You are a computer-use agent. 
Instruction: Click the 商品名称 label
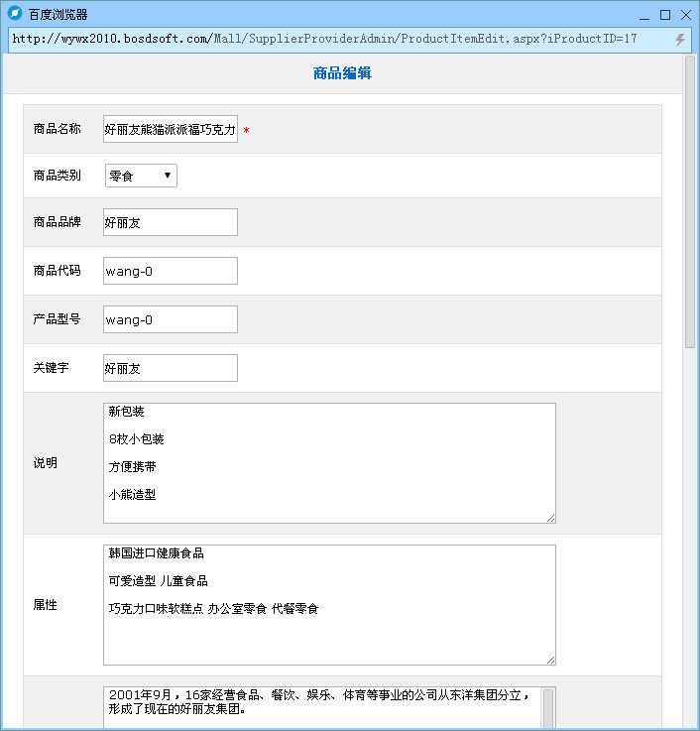[x=57, y=129]
